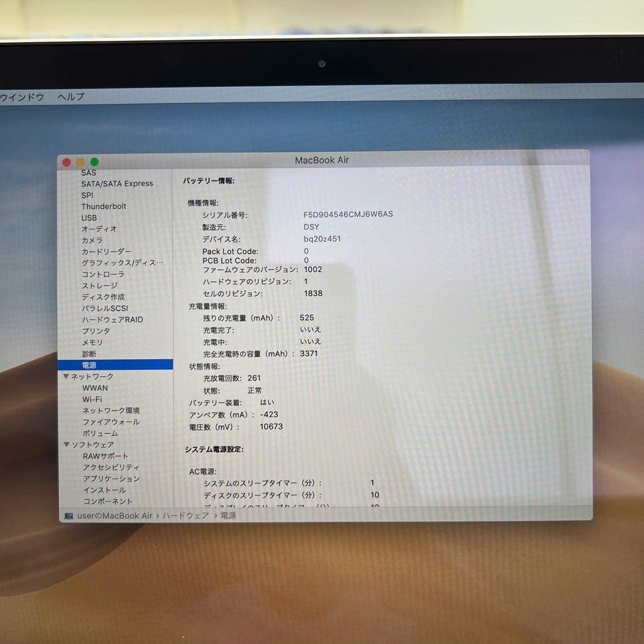
Task: Select グラフィックス/ディス… in the sidebar
Action: pyautogui.click(x=123, y=263)
